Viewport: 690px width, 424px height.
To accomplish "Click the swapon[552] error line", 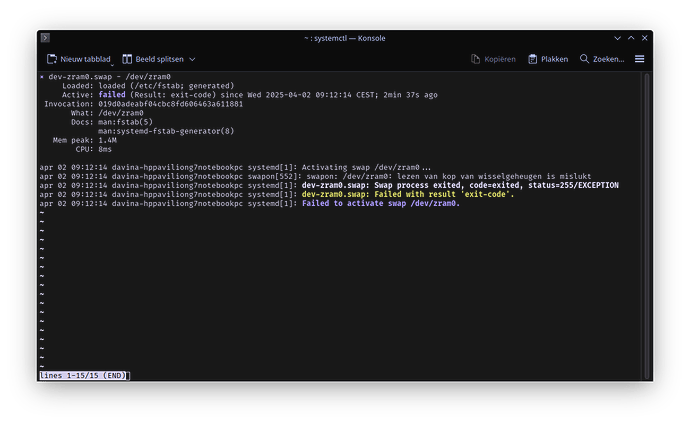I will 315,176.
